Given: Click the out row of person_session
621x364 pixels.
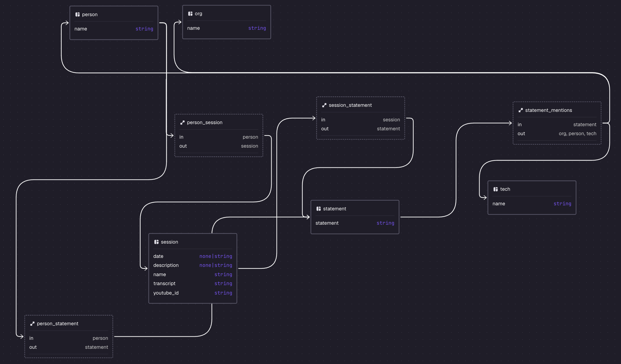Looking at the screenshot, I should [x=219, y=146].
